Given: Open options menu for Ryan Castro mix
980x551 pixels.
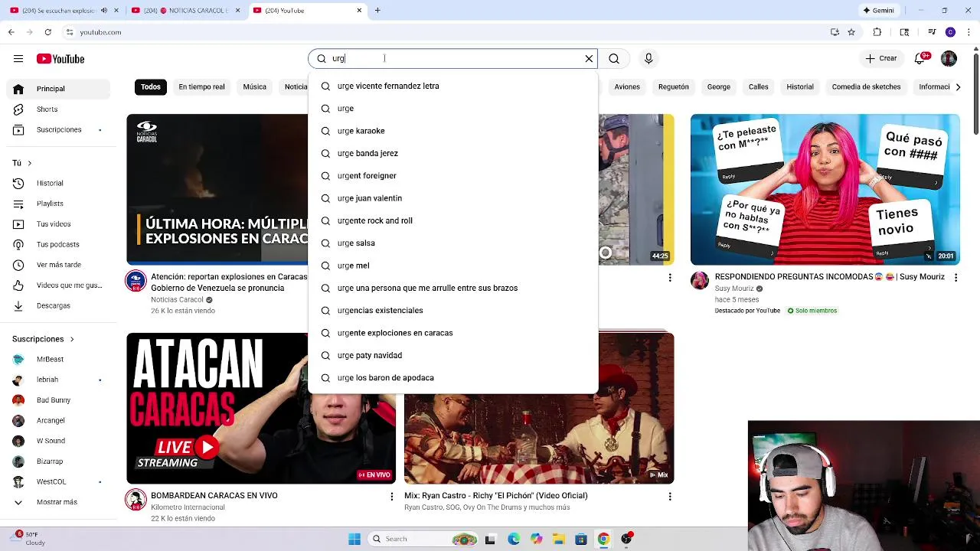Looking at the screenshot, I should click(x=670, y=497).
